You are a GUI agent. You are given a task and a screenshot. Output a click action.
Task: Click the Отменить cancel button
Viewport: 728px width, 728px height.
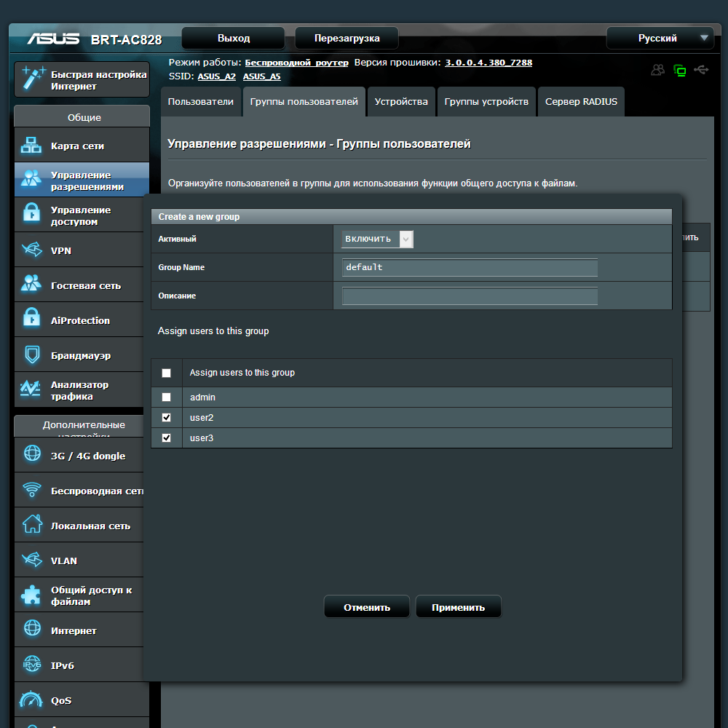pos(367,607)
